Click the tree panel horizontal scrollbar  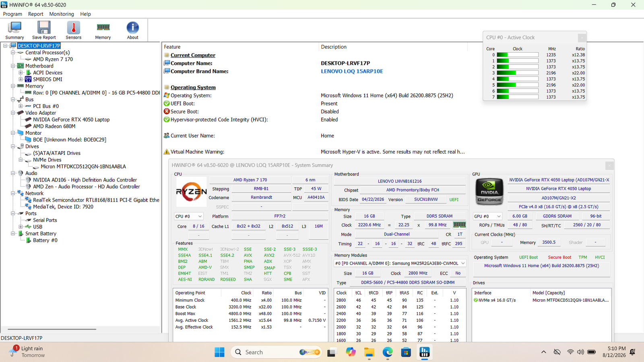coord(52,329)
